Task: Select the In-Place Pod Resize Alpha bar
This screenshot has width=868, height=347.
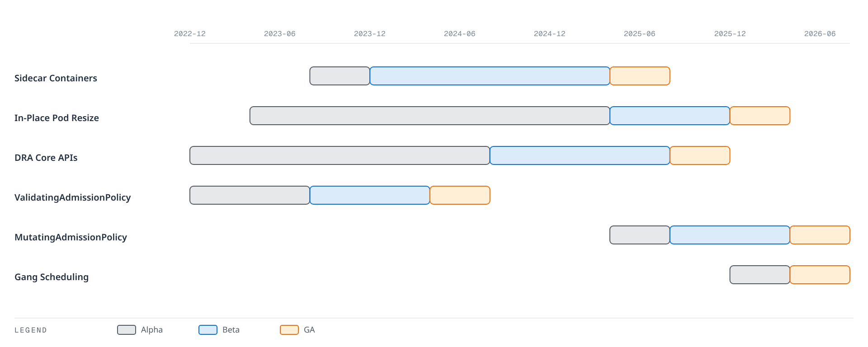Action: 429,116
